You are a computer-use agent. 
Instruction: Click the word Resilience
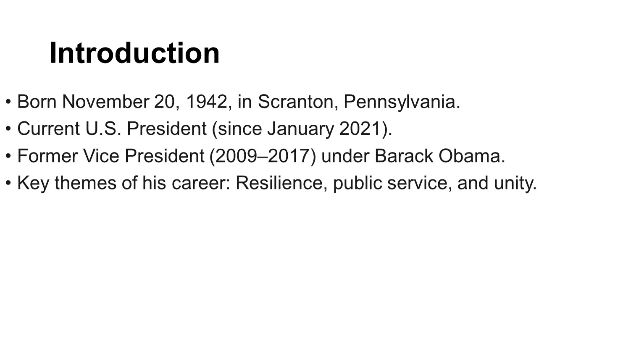pos(279,183)
